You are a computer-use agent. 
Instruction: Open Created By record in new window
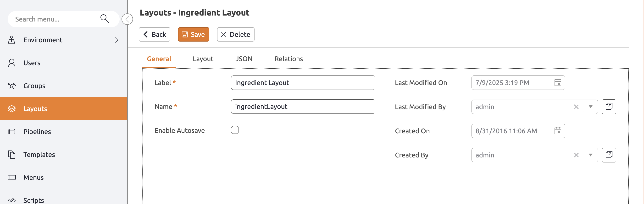(x=609, y=155)
